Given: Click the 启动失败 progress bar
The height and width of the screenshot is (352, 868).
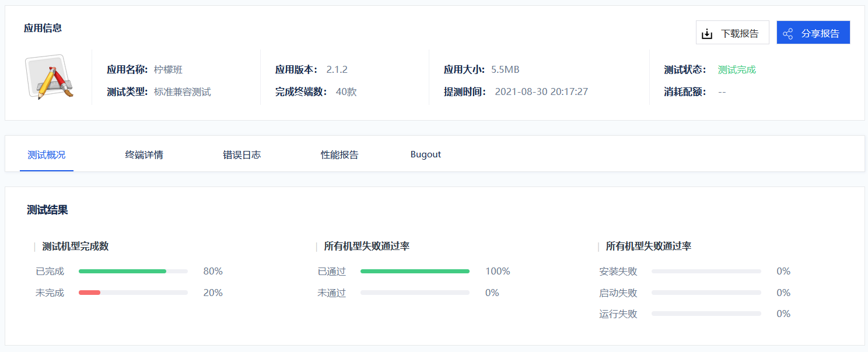Looking at the screenshot, I should click(x=706, y=293).
